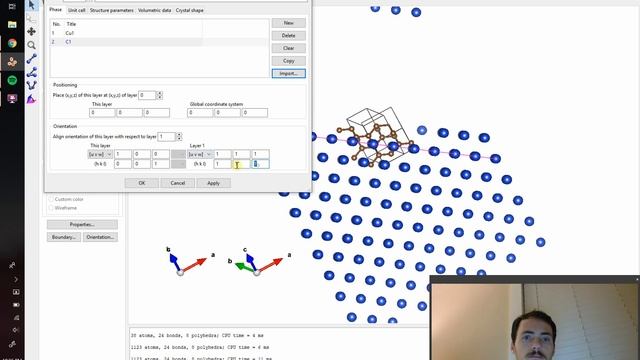Show hidden tray icons chevron

(16, 280)
